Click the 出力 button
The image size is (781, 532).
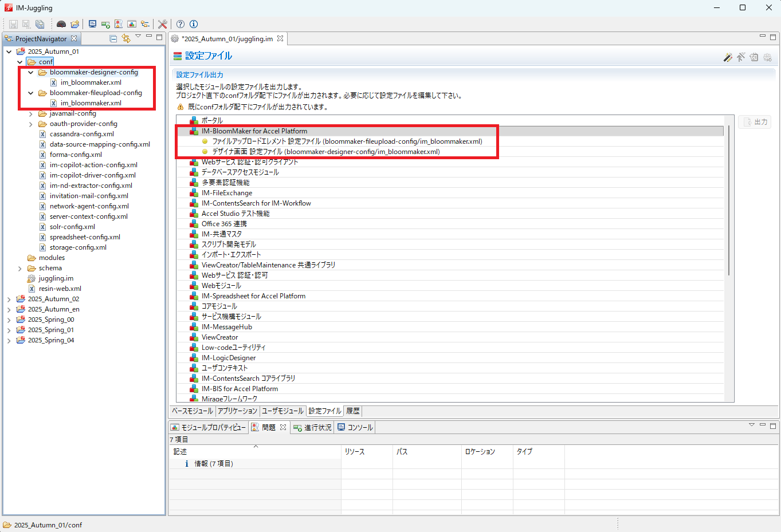pos(755,122)
